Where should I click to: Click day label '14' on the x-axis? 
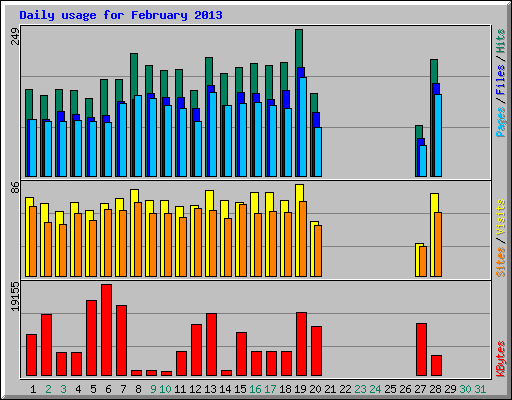pos(225,389)
